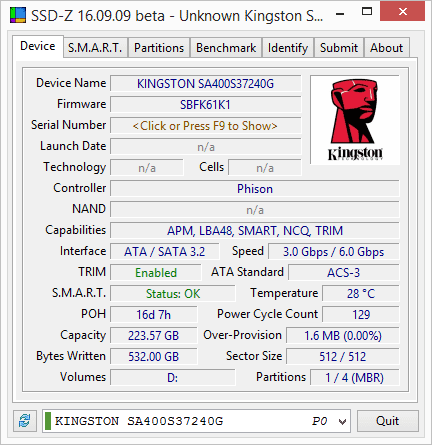Open the Partitions tab
432x445 pixels.
tap(159, 48)
